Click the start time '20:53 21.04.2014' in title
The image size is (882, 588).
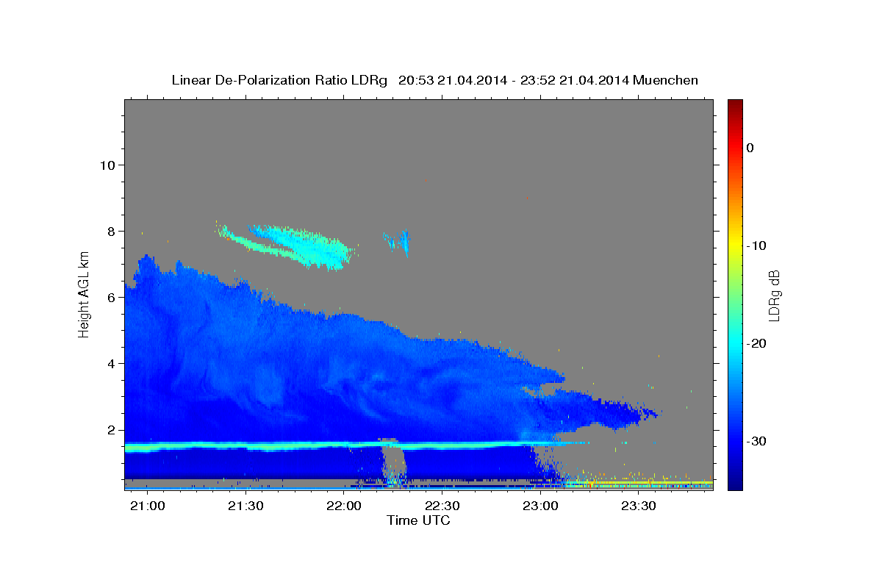point(453,80)
